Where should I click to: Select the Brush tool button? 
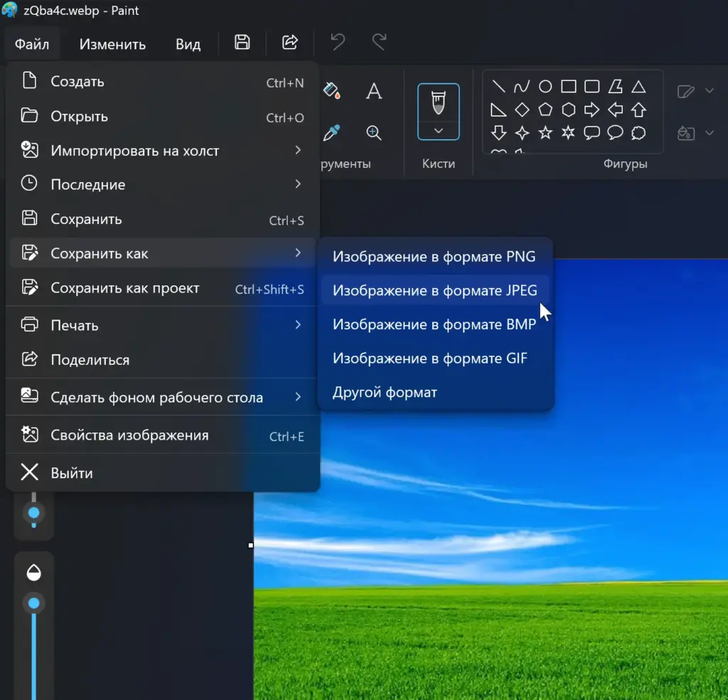438,103
